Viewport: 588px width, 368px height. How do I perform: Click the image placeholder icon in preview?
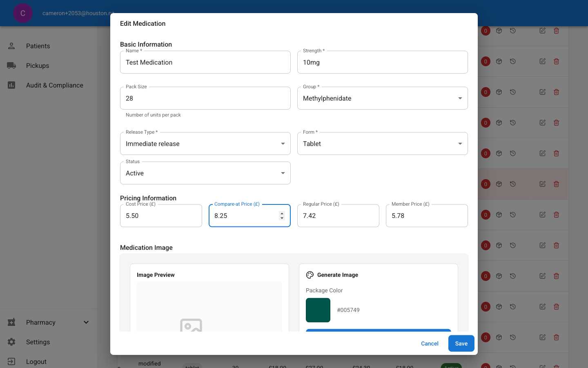(x=191, y=325)
